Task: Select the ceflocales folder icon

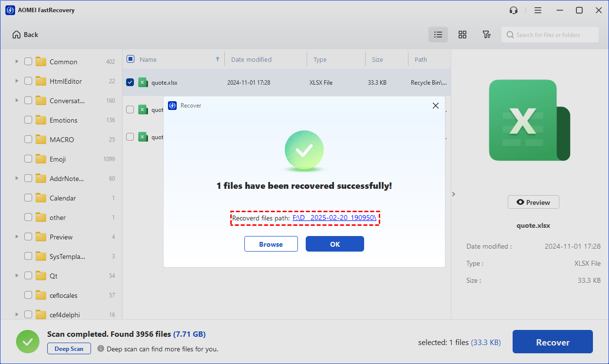Action: 41,295
